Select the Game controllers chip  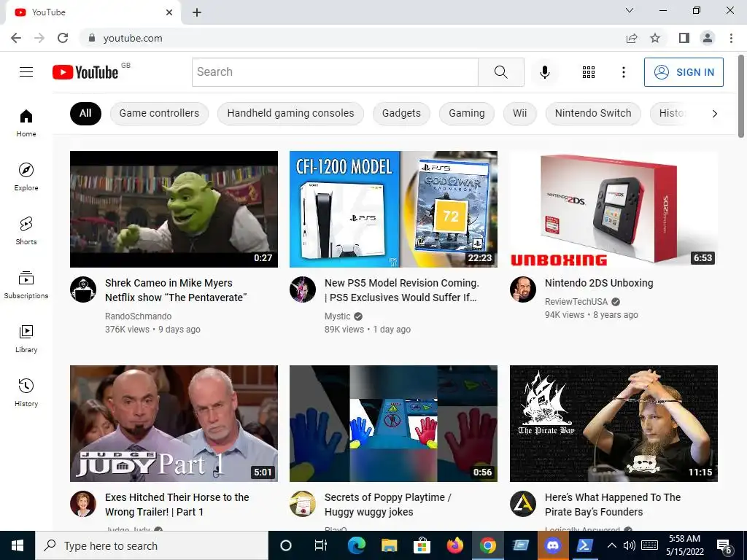pyautogui.click(x=159, y=113)
